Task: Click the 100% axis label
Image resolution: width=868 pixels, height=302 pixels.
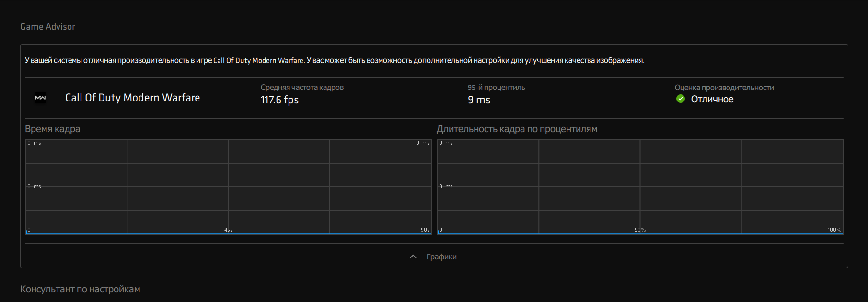Action: click(834, 230)
